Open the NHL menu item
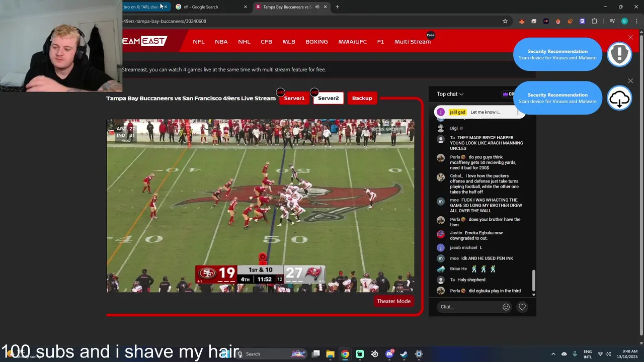This screenshot has height=362, width=644. coord(244,42)
